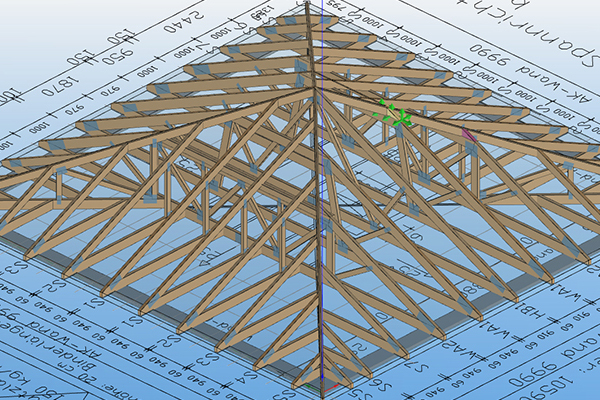This screenshot has width=600, height=400.
Task: Click the green 3D axis gizmo on the roof
Action: click(x=398, y=119)
